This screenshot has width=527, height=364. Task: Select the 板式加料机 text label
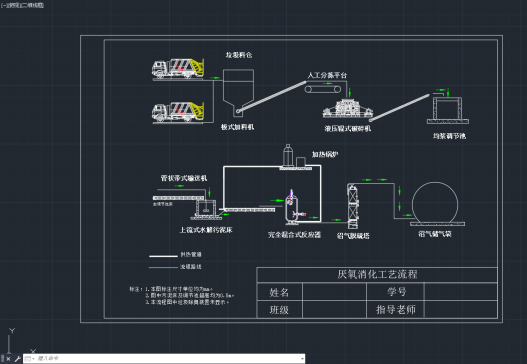(x=237, y=127)
